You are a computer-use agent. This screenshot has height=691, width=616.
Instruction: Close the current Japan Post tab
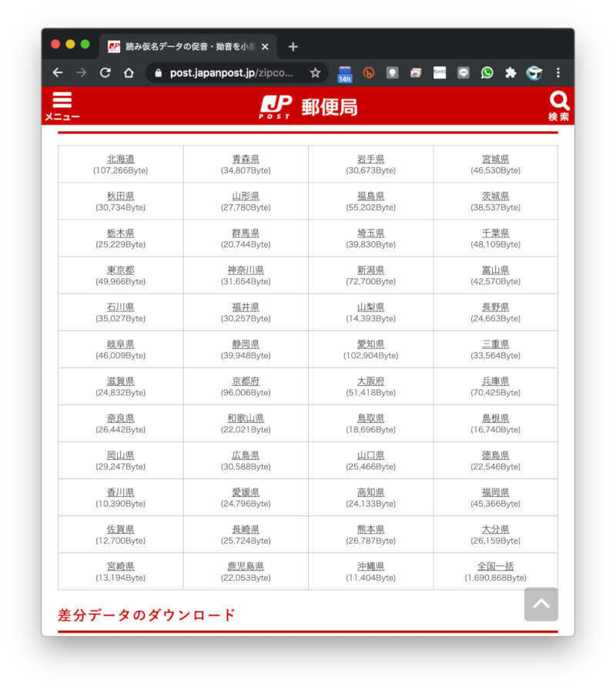(x=265, y=47)
